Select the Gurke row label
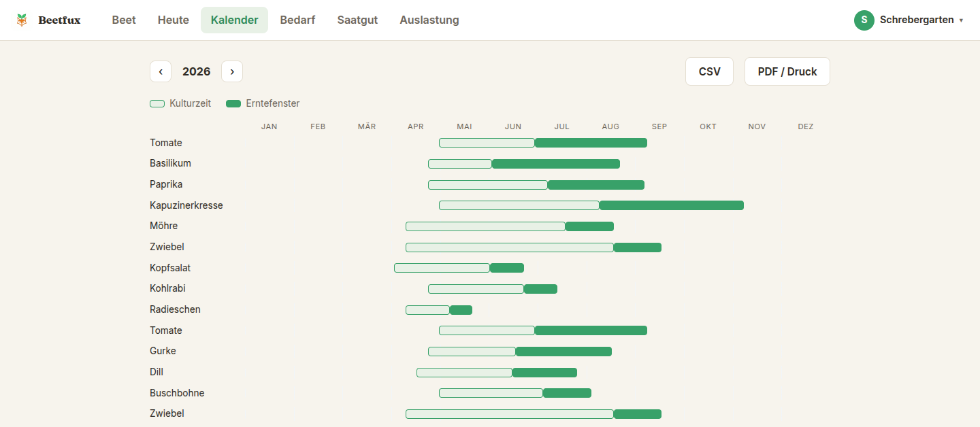Viewport: 980px width, 427px height. (x=163, y=351)
